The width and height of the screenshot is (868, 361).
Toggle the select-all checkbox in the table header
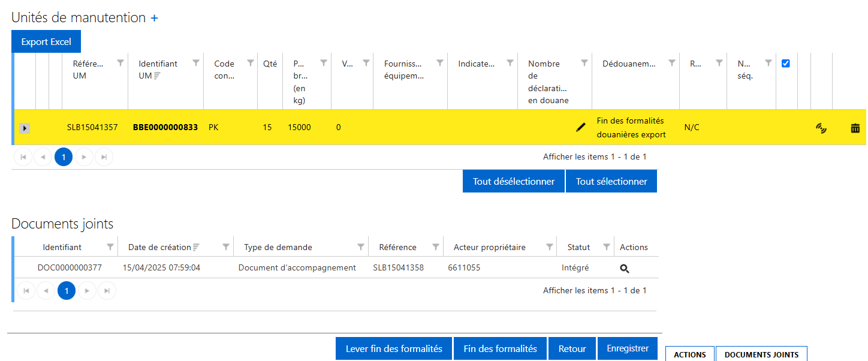pyautogui.click(x=786, y=64)
